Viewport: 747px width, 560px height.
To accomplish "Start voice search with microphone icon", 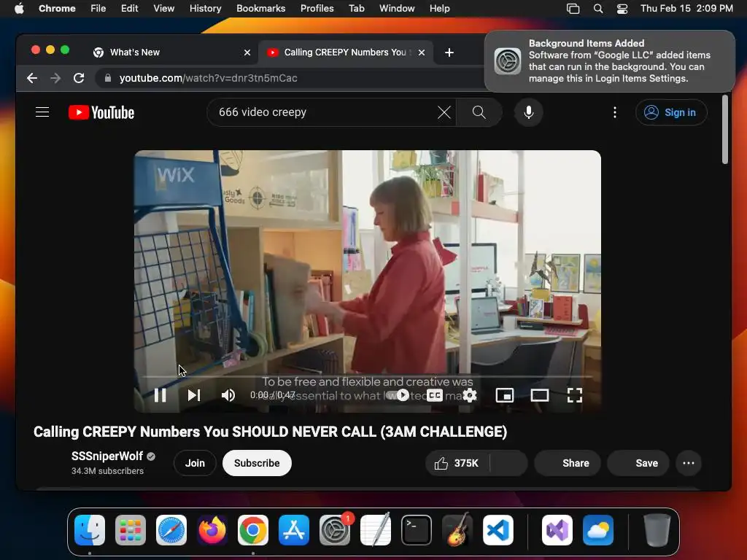I will (x=528, y=112).
